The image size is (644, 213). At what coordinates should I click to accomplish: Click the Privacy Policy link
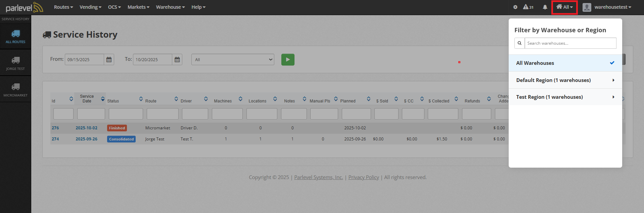point(363,177)
